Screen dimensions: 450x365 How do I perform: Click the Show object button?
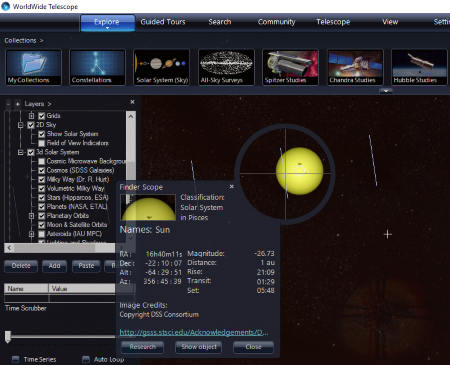pyautogui.click(x=199, y=347)
